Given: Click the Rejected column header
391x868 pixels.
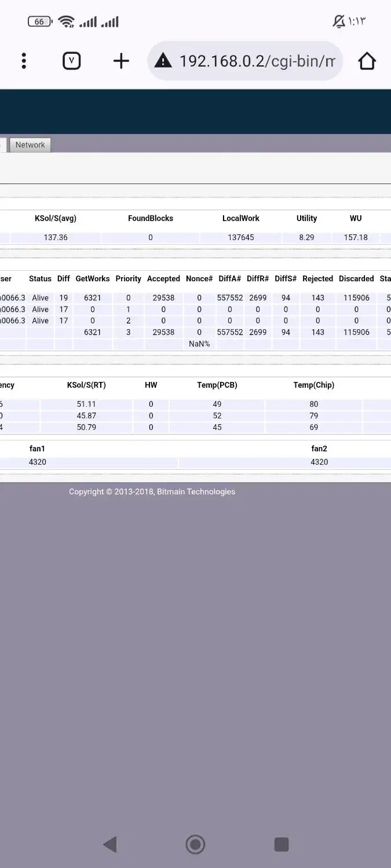Looking at the screenshot, I should [317, 279].
